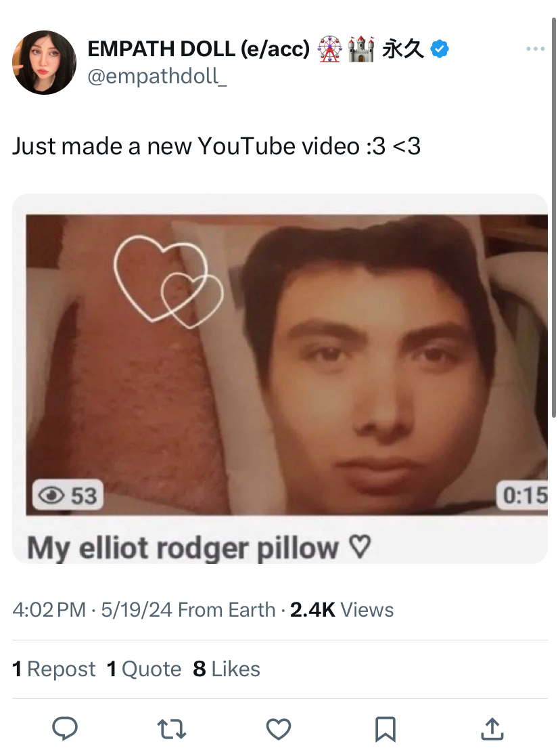Click the 4:02 PM 5/19/24 timestamp
560x748 pixels.
pos(92,610)
